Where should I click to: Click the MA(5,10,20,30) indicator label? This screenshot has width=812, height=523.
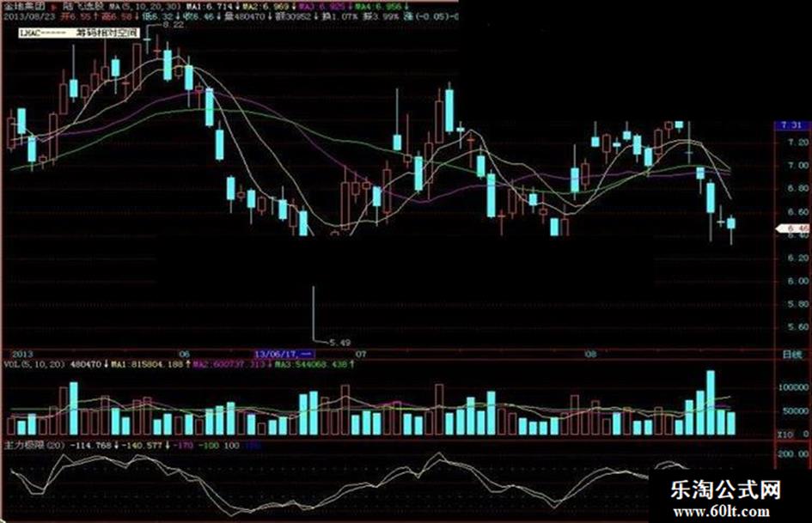[x=146, y=7]
